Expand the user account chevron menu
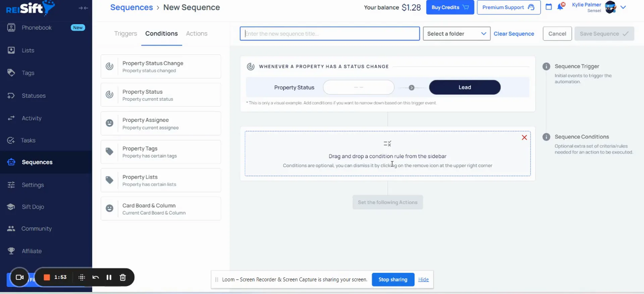644x294 pixels. click(623, 7)
